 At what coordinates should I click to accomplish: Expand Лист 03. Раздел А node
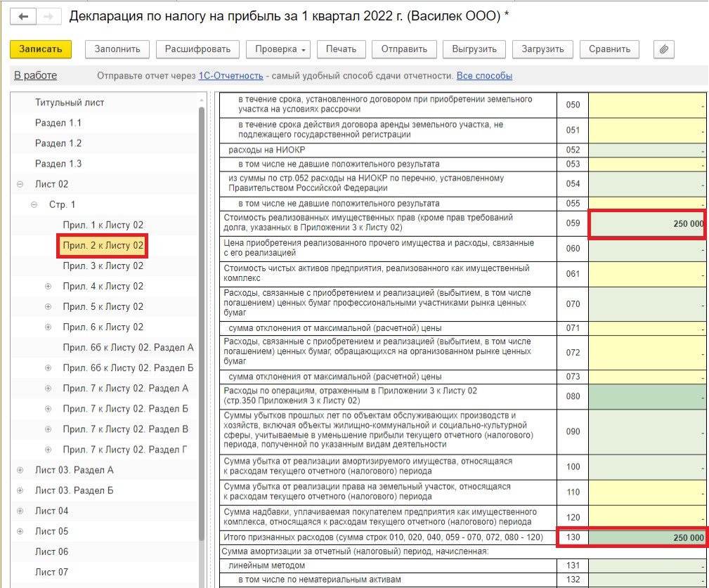point(20,470)
